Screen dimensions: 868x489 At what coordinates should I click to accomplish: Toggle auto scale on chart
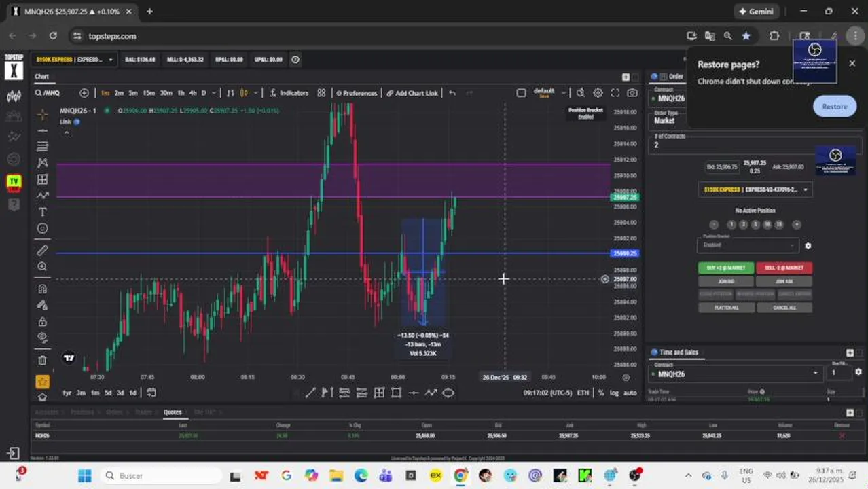pyautogui.click(x=630, y=393)
